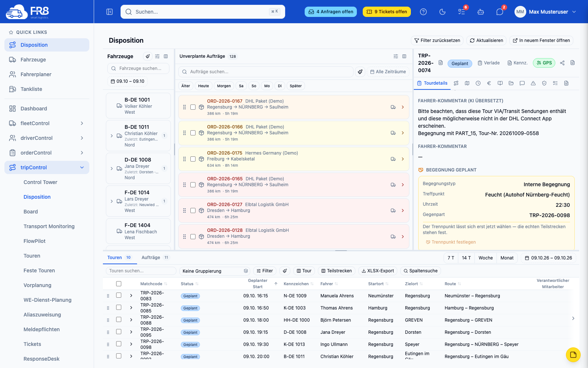This screenshot has width=588, height=368.
Task: Toggle dark mode moon icon
Action: point(442,12)
